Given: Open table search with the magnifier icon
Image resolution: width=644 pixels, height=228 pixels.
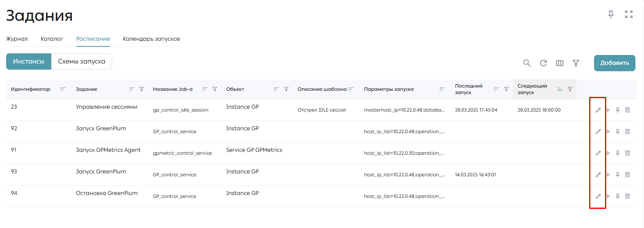Looking at the screenshot, I should tap(527, 63).
